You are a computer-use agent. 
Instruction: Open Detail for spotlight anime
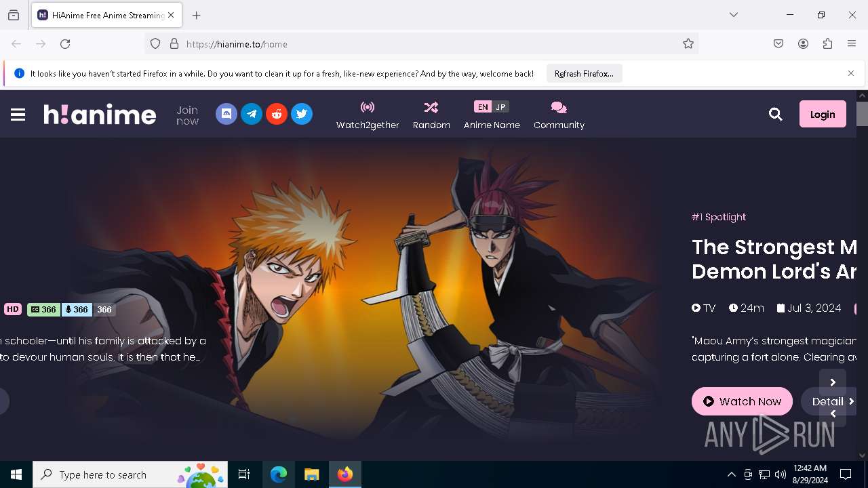pyautogui.click(x=828, y=401)
